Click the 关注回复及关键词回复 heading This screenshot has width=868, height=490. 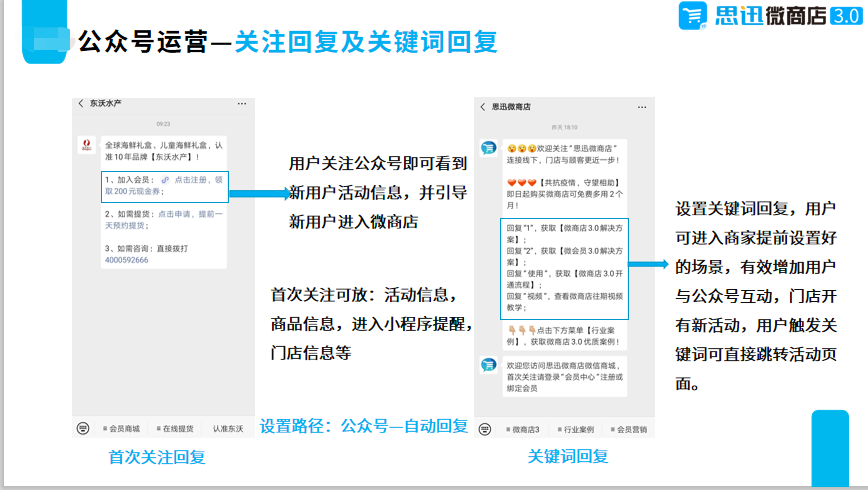366,42
